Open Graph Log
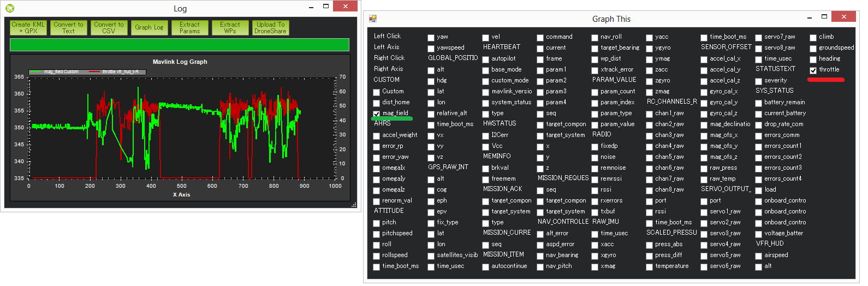This screenshot has width=868, height=286. click(x=149, y=28)
